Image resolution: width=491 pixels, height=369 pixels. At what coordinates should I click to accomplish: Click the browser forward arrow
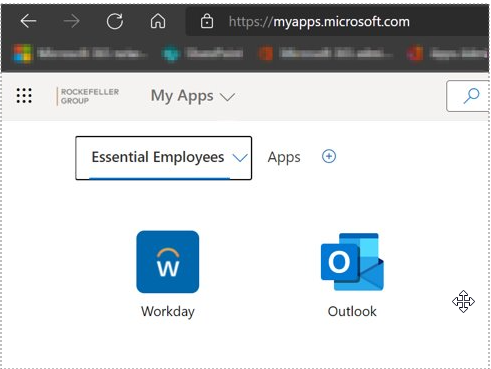click(71, 21)
